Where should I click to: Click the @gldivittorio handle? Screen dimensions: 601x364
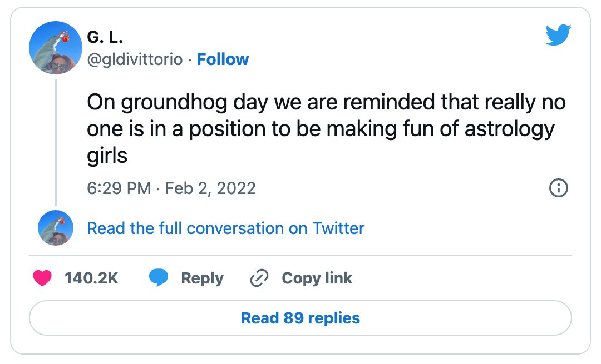click(135, 59)
